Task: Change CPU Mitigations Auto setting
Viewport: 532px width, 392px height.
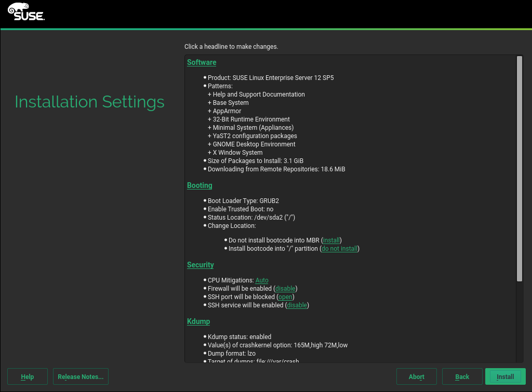Action: tap(262, 280)
